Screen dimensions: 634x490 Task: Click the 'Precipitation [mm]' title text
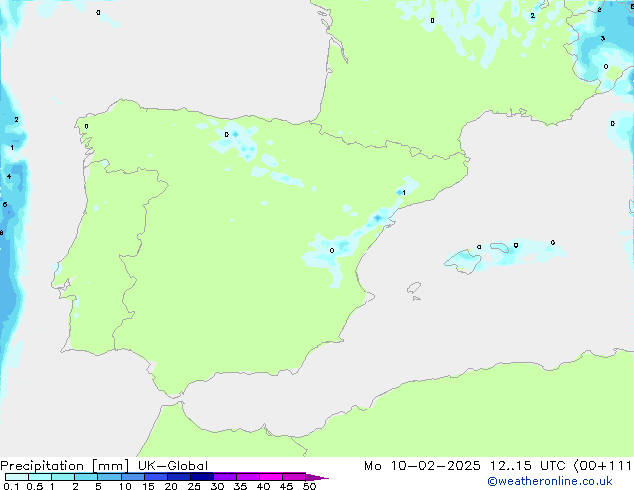[x=65, y=466]
